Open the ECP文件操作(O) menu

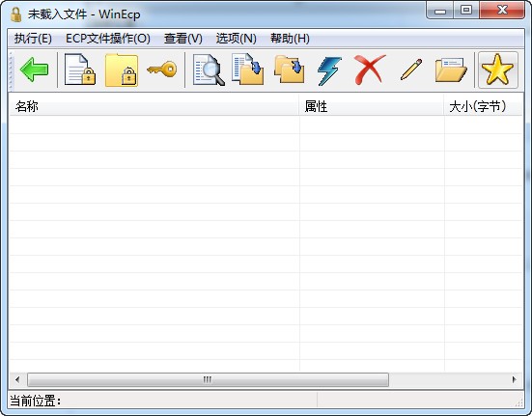click(x=108, y=39)
